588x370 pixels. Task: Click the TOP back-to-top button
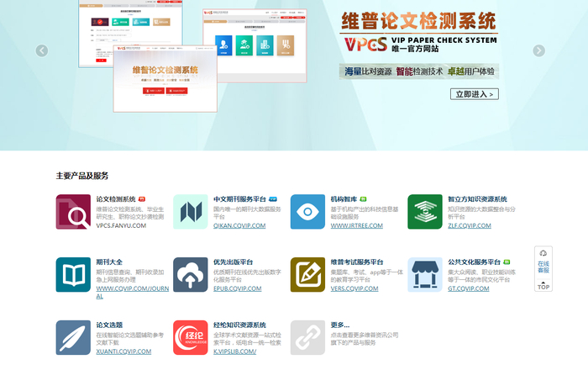click(543, 286)
